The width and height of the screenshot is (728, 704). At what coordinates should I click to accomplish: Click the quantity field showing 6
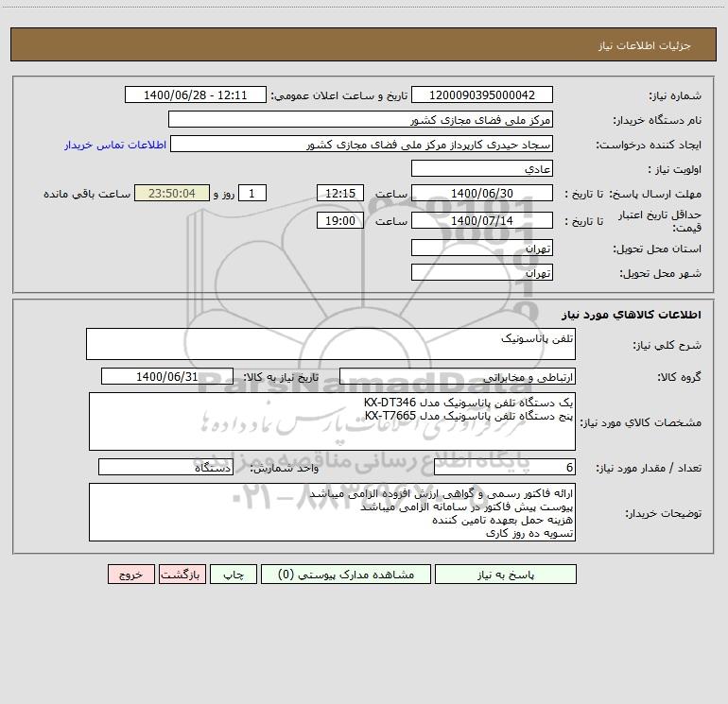(x=505, y=467)
